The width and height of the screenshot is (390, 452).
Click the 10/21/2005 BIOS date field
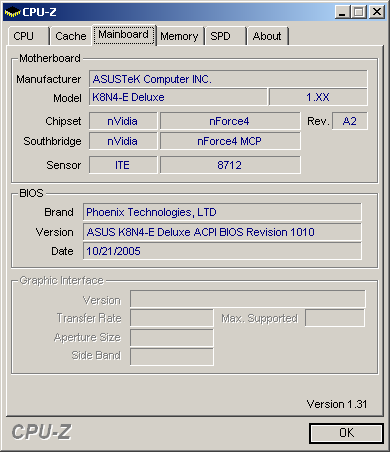[222, 251]
